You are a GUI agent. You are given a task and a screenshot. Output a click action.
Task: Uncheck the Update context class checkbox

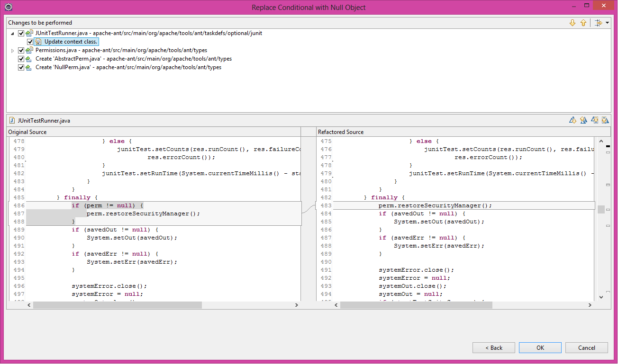click(x=30, y=42)
